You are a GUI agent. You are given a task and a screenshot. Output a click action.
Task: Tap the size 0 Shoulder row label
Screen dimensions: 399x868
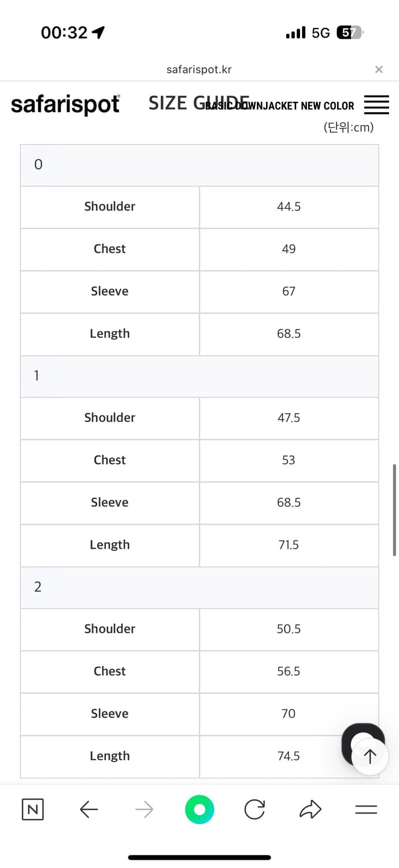coord(110,207)
